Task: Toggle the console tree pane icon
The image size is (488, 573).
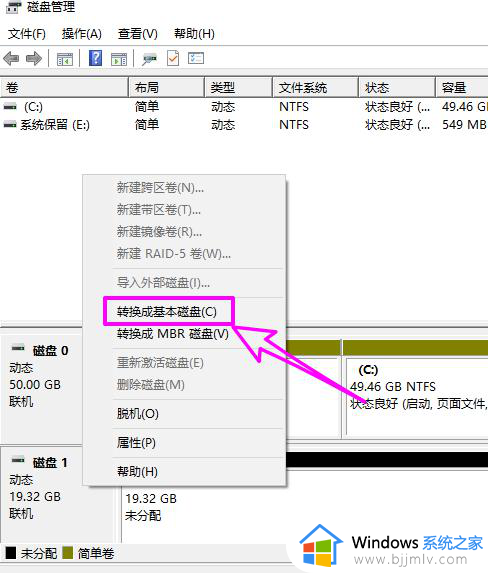Action: click(x=65, y=58)
